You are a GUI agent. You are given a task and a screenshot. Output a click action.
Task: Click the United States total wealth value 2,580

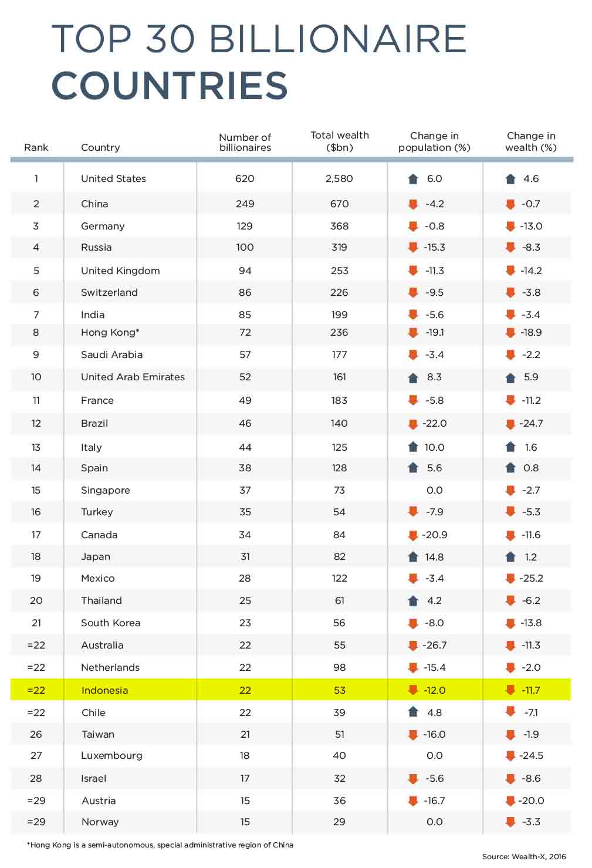click(x=339, y=178)
